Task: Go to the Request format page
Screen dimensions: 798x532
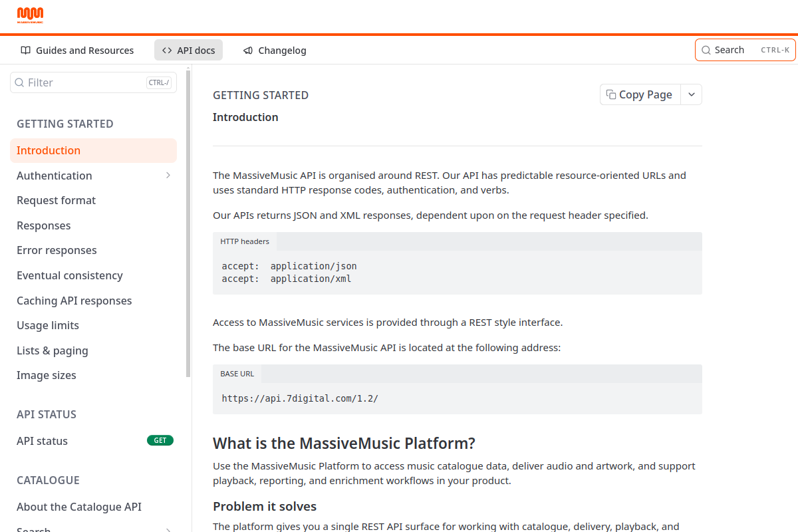Action: pyautogui.click(x=93, y=200)
